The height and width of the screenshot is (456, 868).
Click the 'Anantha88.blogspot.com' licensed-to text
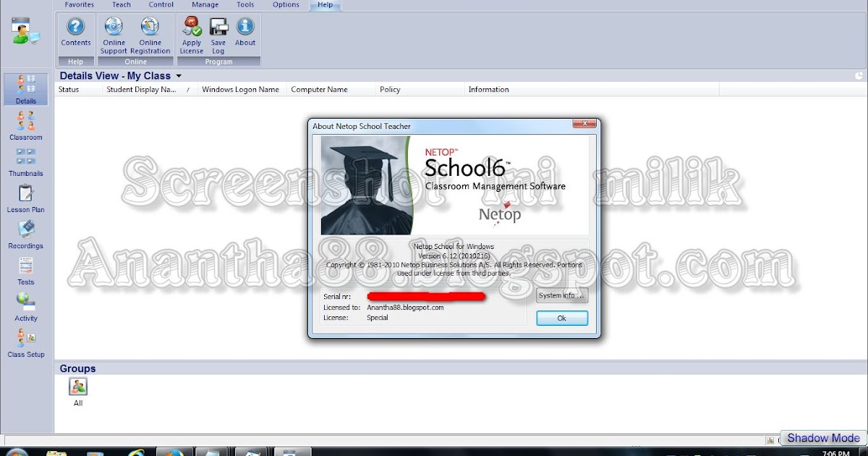coord(405,308)
